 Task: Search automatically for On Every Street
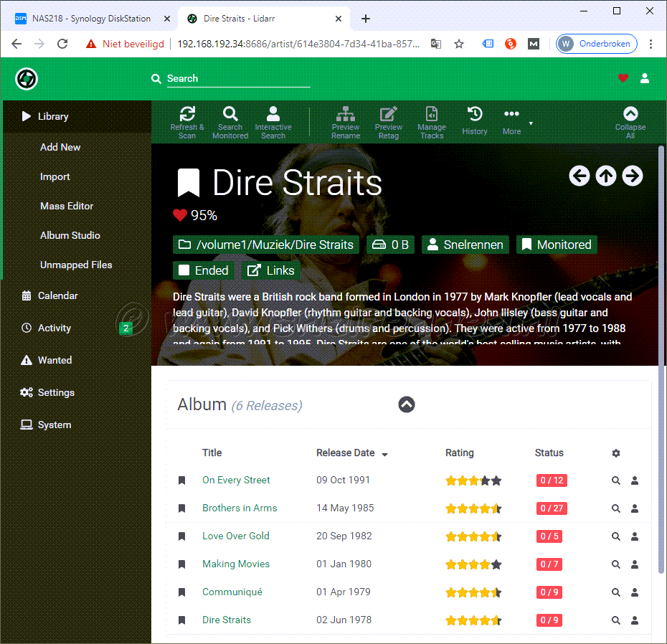(x=616, y=480)
